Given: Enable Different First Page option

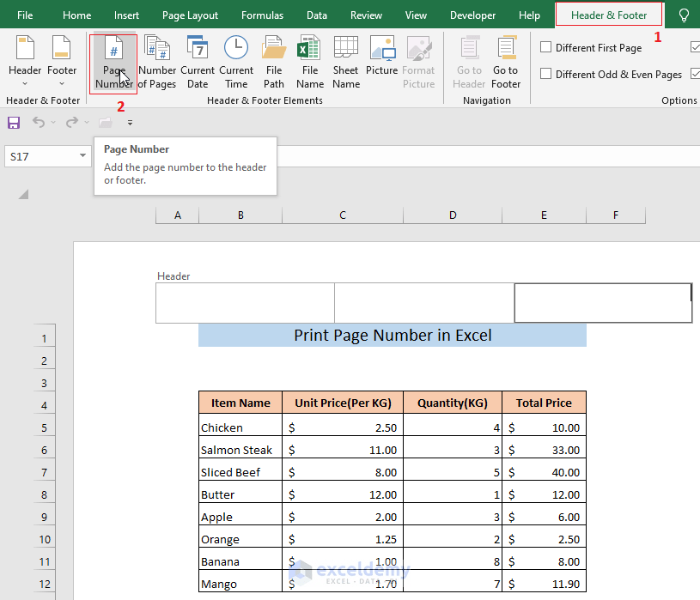Looking at the screenshot, I should [546, 47].
